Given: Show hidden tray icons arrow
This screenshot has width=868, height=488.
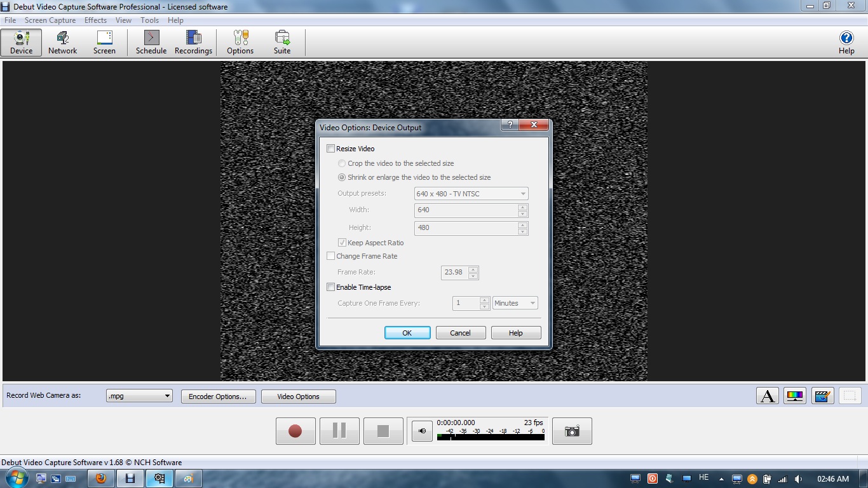Looking at the screenshot, I should pyautogui.click(x=721, y=479).
